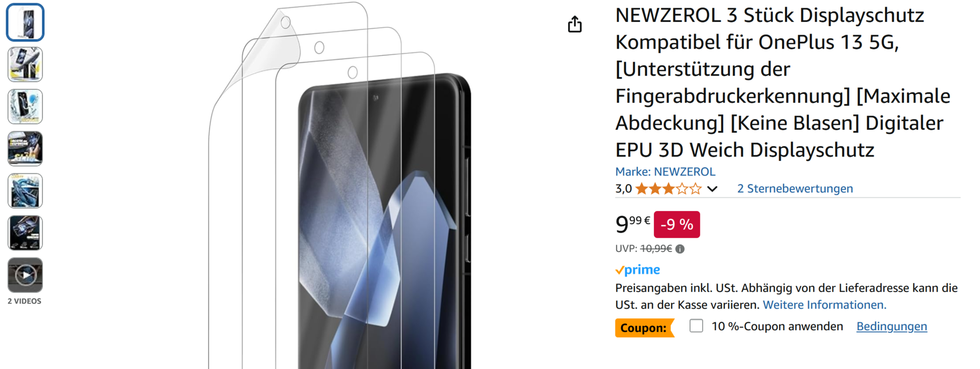Select the third product thumbnail
980x369 pixels.
(x=25, y=107)
